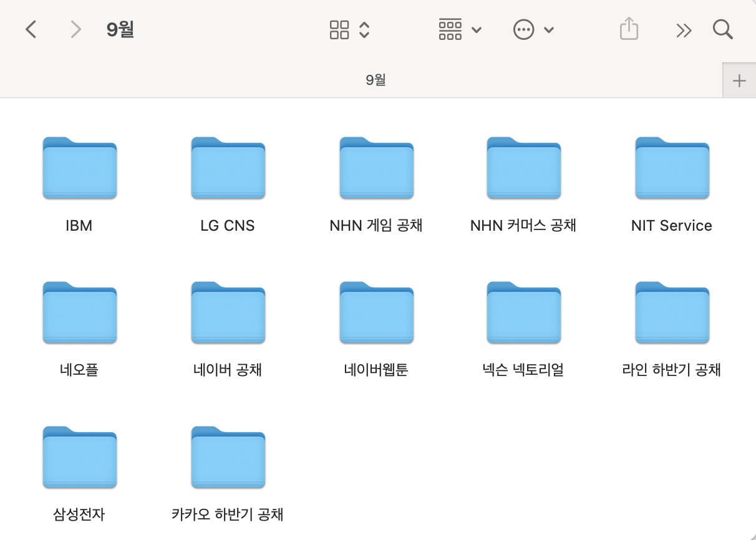Click the 네이버 공채 name label
Viewport: 756px width, 540px height.
tap(228, 370)
